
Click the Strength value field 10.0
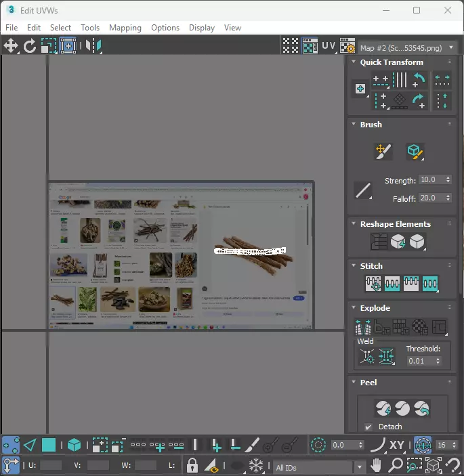pos(431,179)
